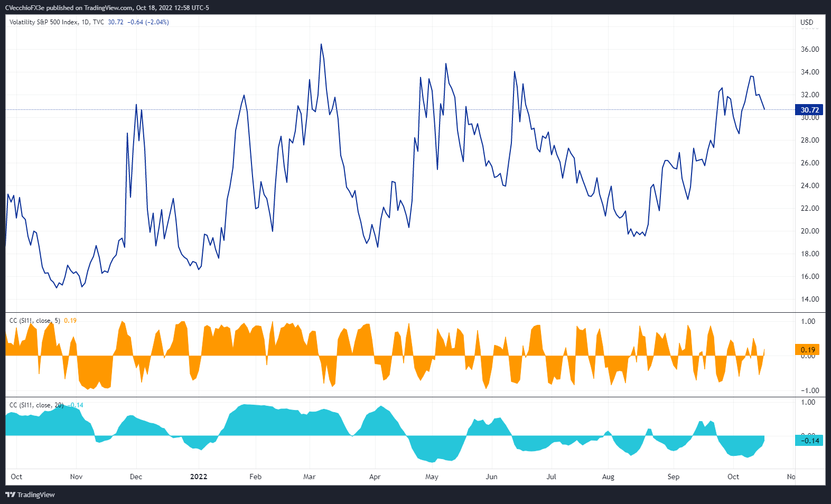Image resolution: width=831 pixels, height=504 pixels.
Task: Click the blue 30.72 price tag
Action: pos(809,110)
